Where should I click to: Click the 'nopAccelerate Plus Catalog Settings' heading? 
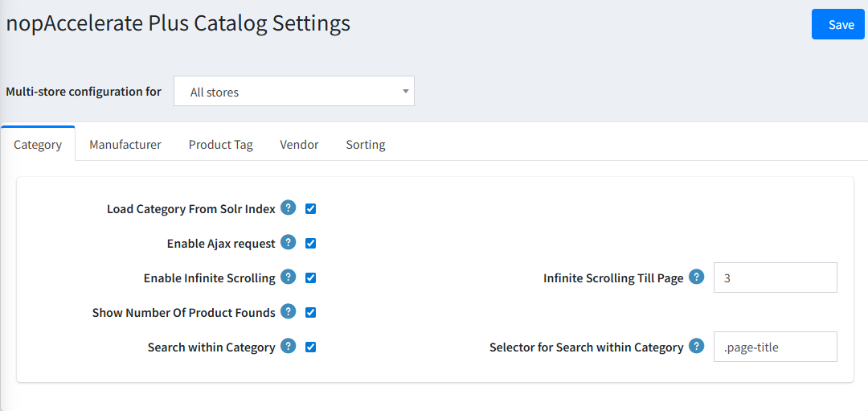pyautogui.click(x=178, y=24)
